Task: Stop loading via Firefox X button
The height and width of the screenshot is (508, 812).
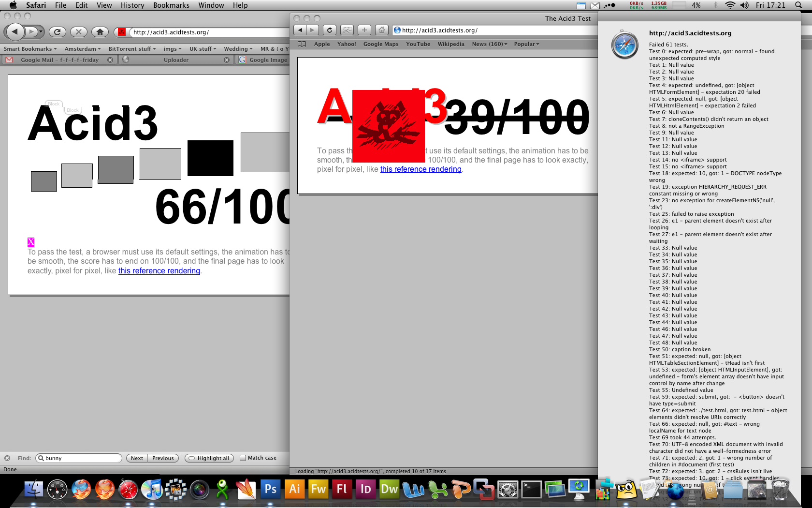Action: [x=79, y=32]
